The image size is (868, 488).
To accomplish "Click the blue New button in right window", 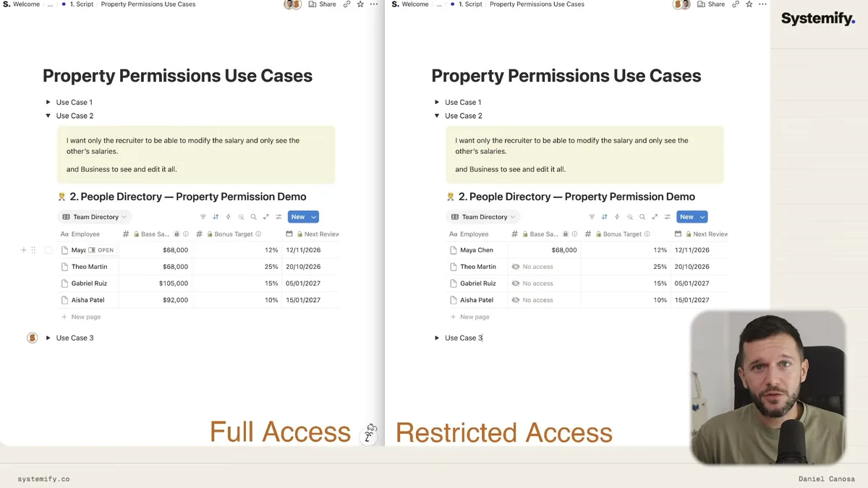I will [x=686, y=217].
